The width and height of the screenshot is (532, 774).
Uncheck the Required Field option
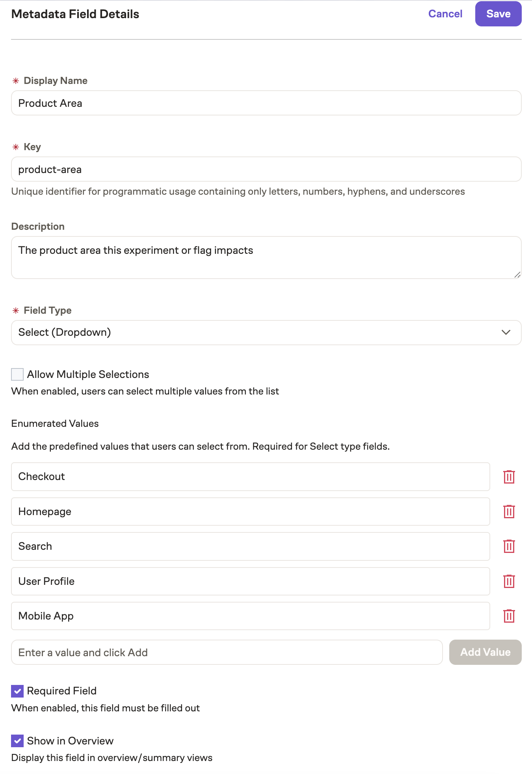(x=17, y=690)
